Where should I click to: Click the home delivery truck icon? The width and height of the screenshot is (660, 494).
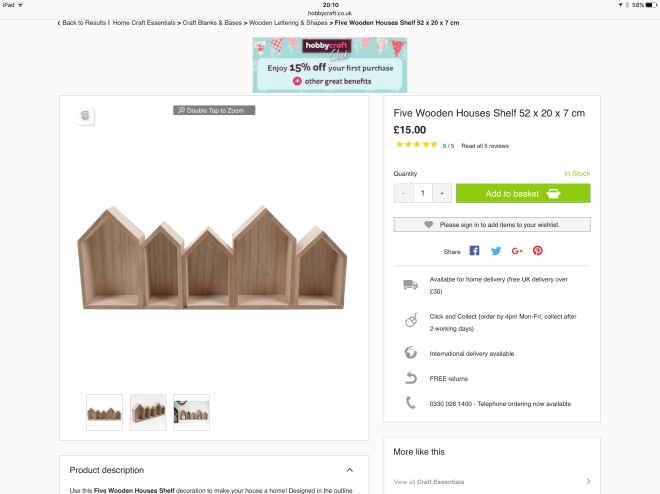[410, 285]
